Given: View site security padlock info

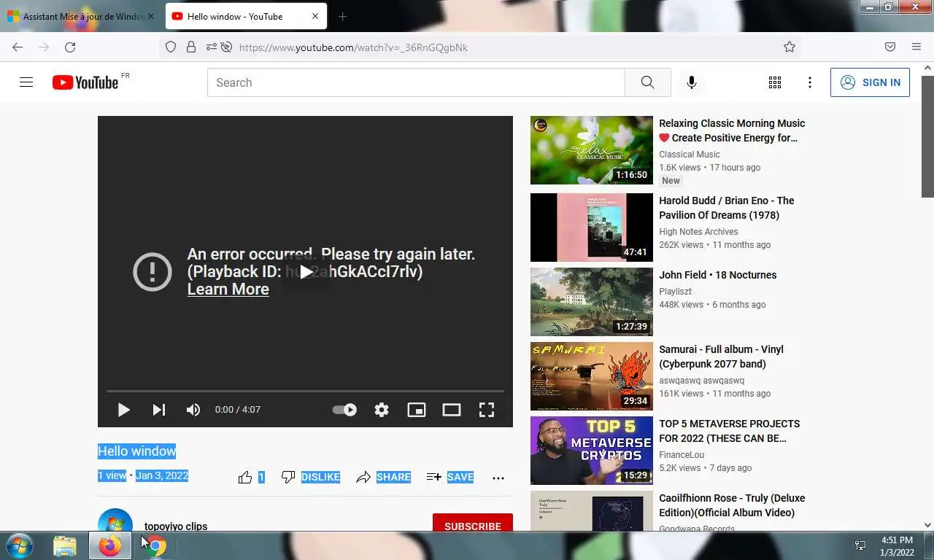Looking at the screenshot, I should click(x=191, y=47).
